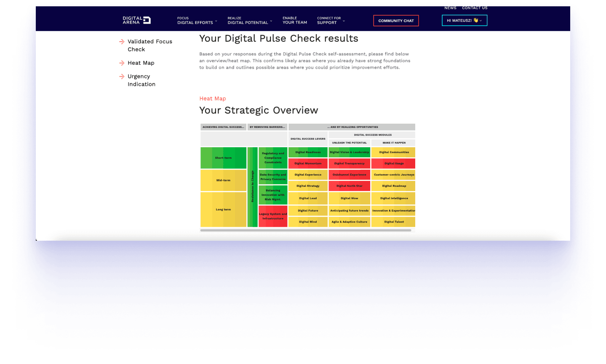606x364 pixels.
Task: Click the Resistance to Change vertical bar
Action: tap(253, 187)
